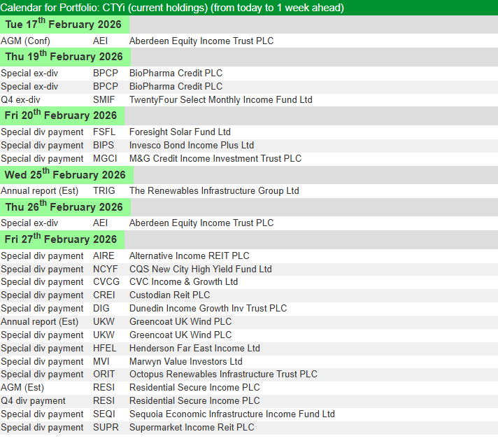Open Octopus Renewables Infrastructure Trust PLC

click(x=223, y=374)
